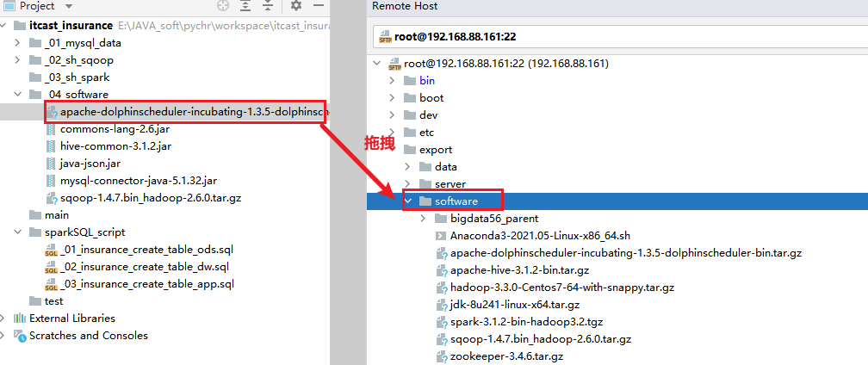Click the remote software folder icon
Image resolution: width=868 pixels, height=365 pixels.
click(x=425, y=201)
